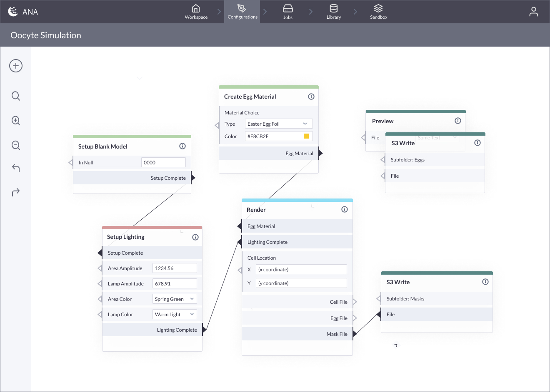This screenshot has height=392, width=550.
Task: Redo the last action
Action: [16, 192]
